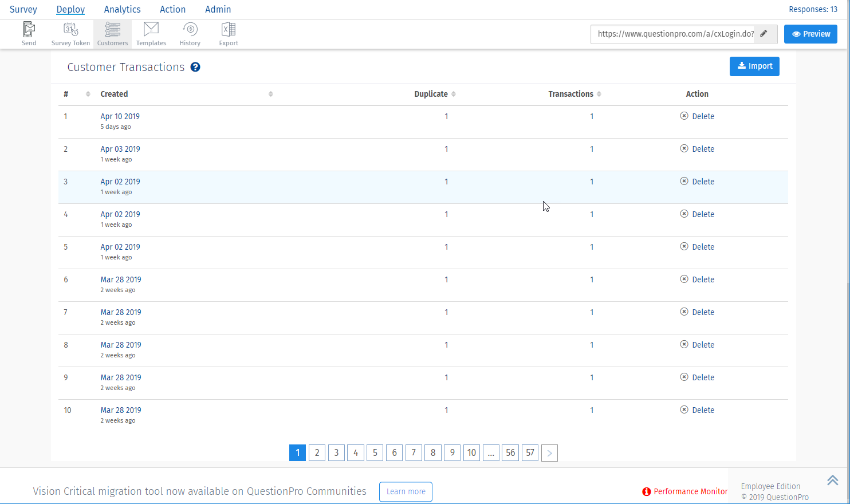The image size is (850, 504).
Task: Click Transactions count in row 10
Action: [592, 410]
